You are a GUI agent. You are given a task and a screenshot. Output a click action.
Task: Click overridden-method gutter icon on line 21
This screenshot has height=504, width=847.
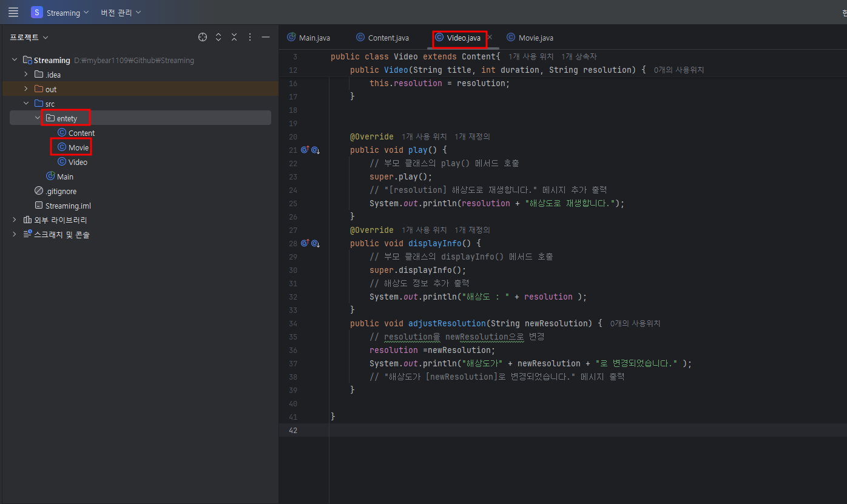point(316,150)
